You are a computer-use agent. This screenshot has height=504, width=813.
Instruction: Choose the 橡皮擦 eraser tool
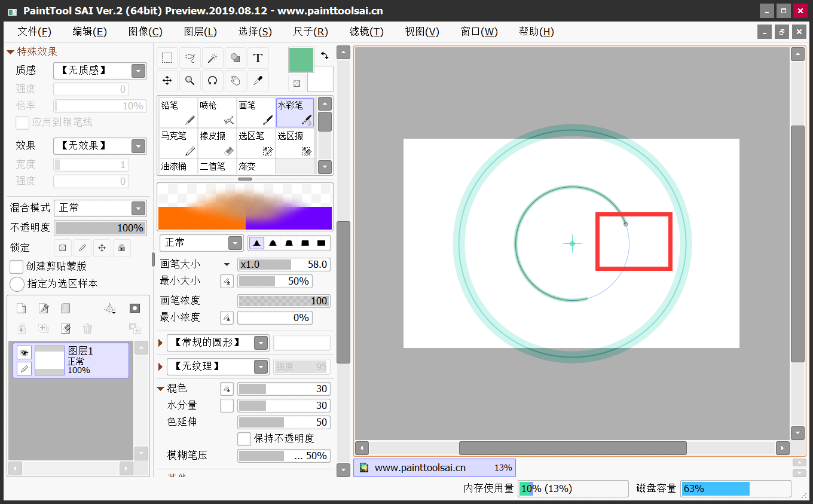[216, 143]
